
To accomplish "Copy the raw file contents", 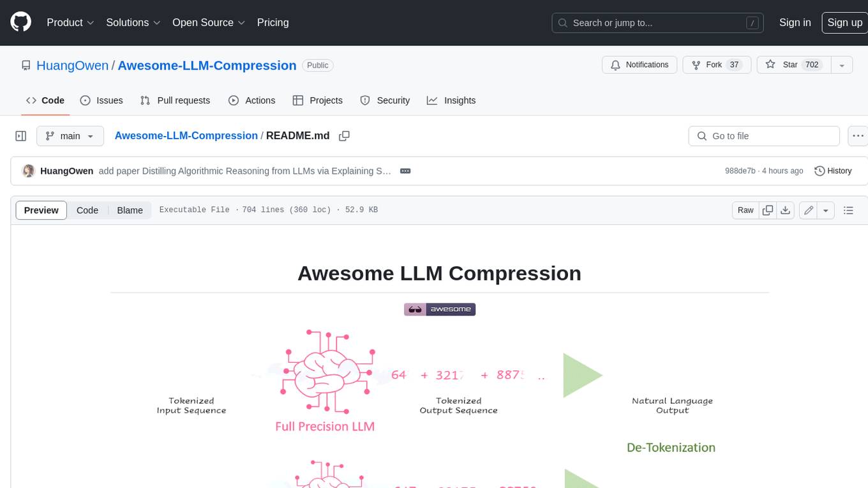I will coord(768,210).
